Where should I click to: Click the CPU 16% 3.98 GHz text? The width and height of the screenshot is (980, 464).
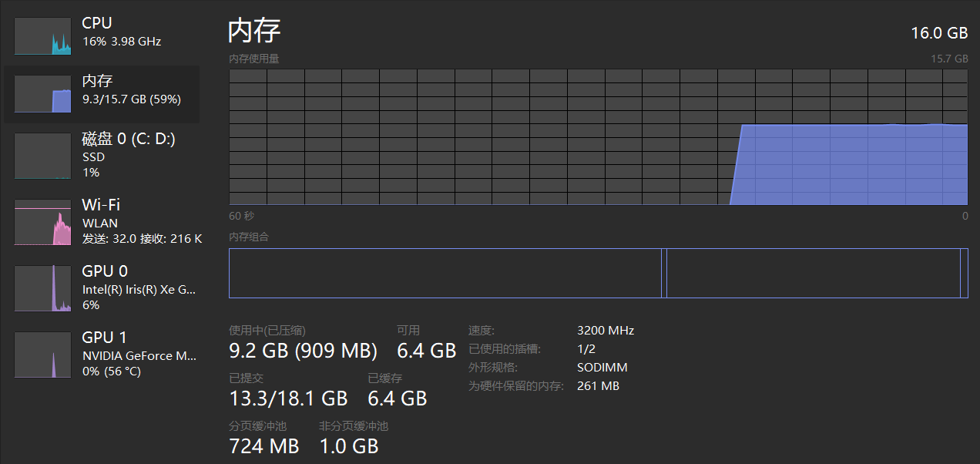(121, 42)
